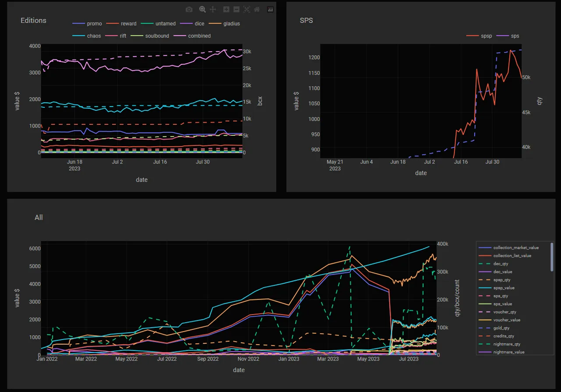Click the Jun 18 2023 tick in Editions
The width and height of the screenshot is (561, 392).
(x=75, y=165)
